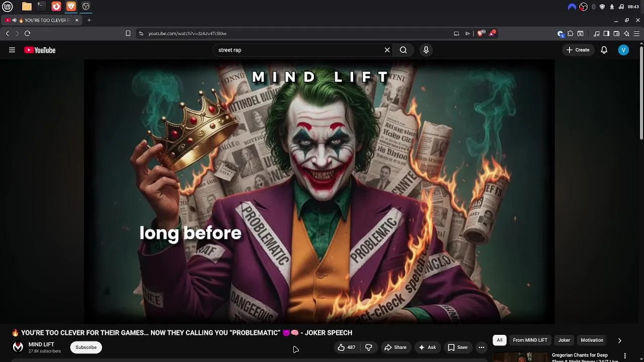Switch to Brave browser in the panel
The width and height of the screenshot is (644, 362).
click(71, 7)
